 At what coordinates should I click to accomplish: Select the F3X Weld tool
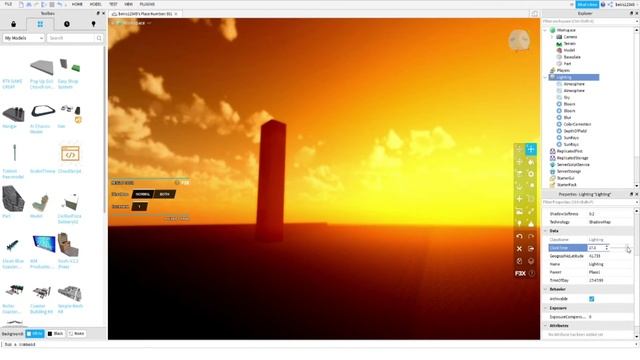pyautogui.click(x=531, y=211)
